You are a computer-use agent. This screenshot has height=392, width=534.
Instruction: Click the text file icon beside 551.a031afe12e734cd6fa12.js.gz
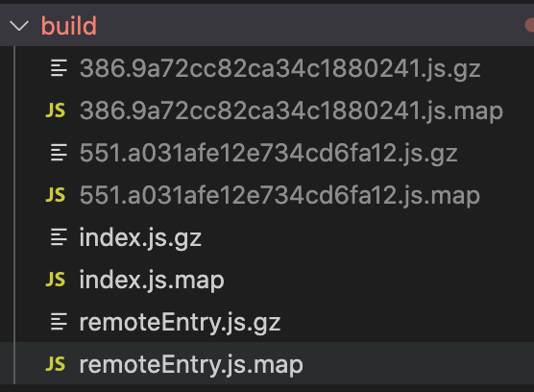coord(59,153)
